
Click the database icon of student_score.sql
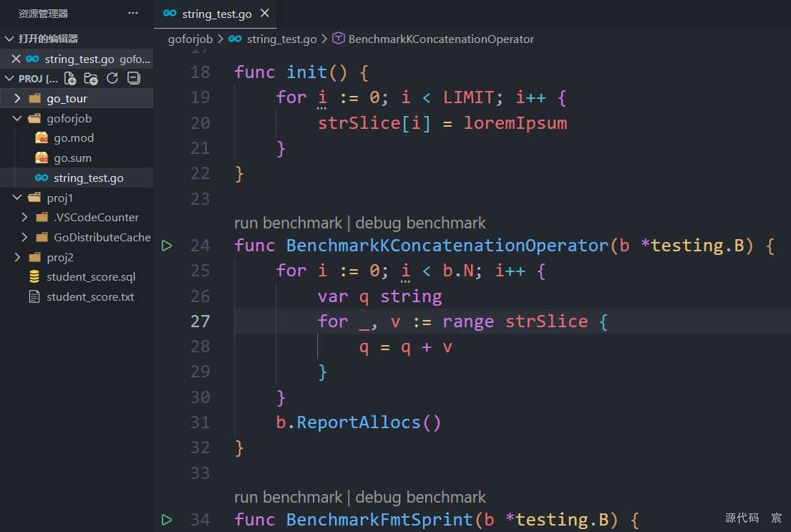tap(34, 276)
